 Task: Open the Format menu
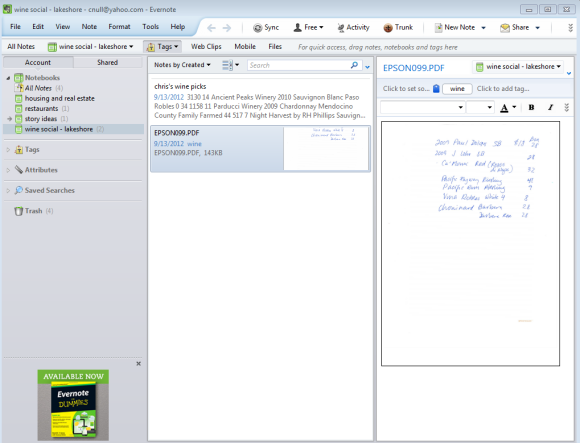[119, 27]
